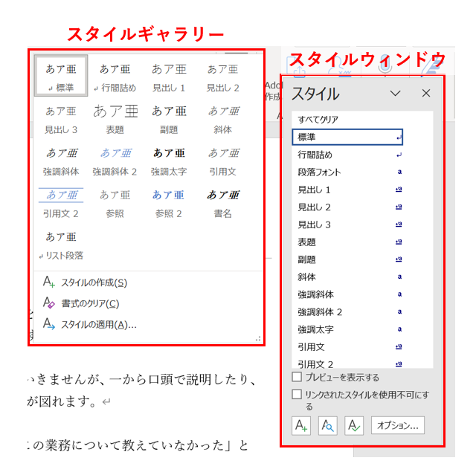Click the linked style icon on 見出し 1 row

tap(399, 190)
